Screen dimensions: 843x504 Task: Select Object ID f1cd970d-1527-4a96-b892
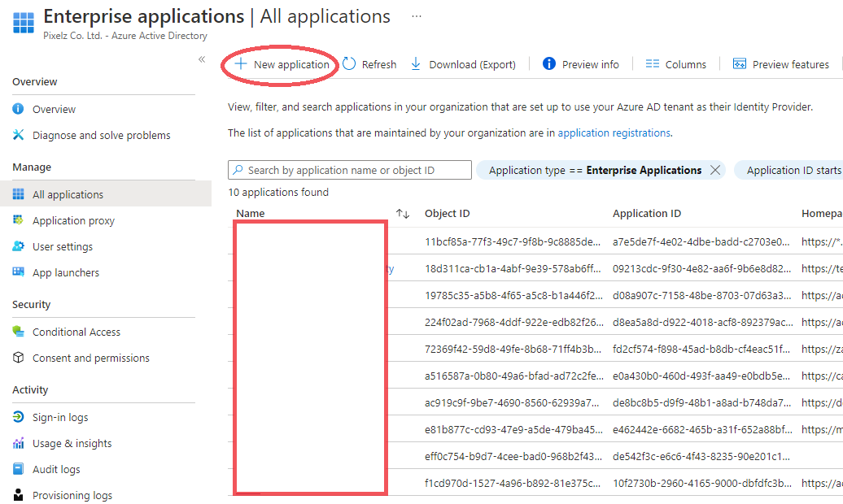tap(512, 484)
